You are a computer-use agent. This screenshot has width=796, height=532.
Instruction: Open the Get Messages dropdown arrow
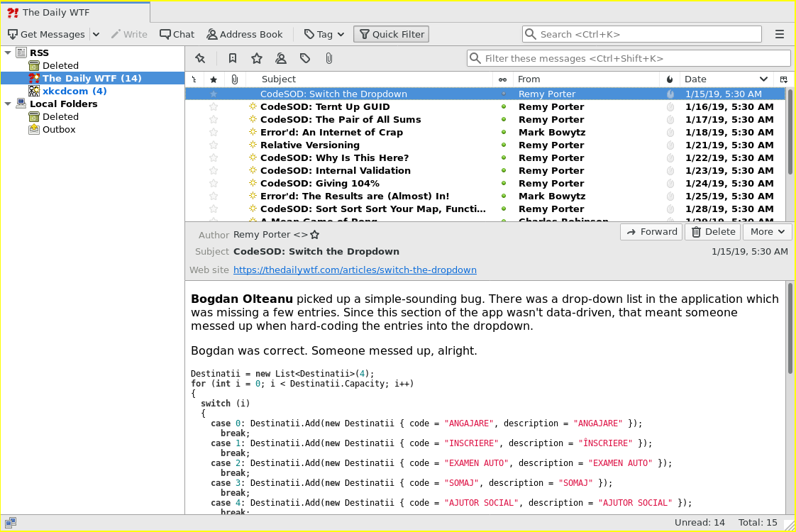pyautogui.click(x=96, y=34)
